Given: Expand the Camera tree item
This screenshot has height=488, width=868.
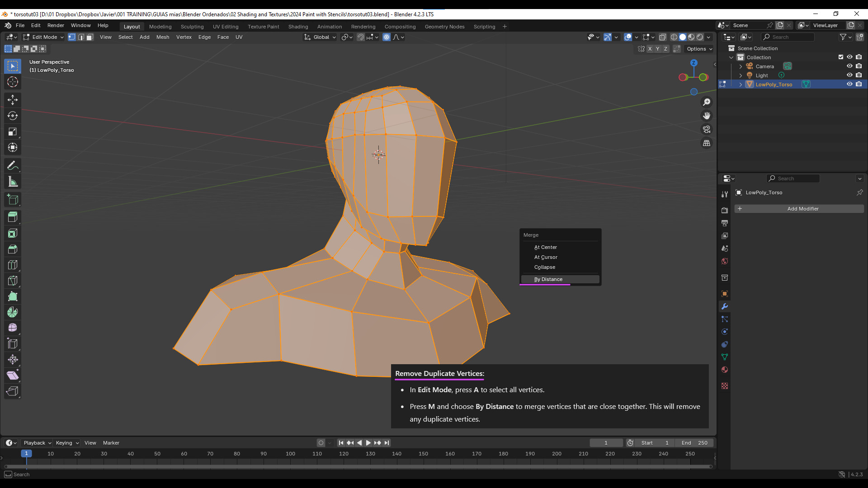Looking at the screenshot, I should (x=741, y=66).
